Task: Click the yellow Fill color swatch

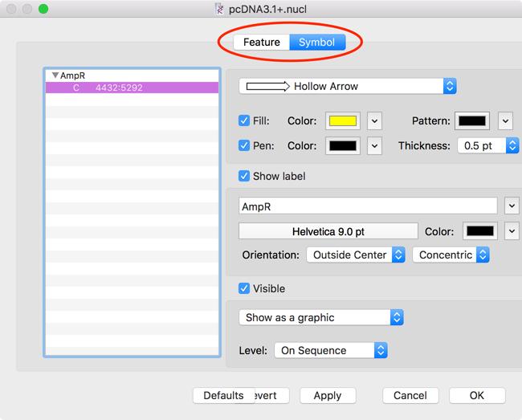Action: click(x=343, y=120)
